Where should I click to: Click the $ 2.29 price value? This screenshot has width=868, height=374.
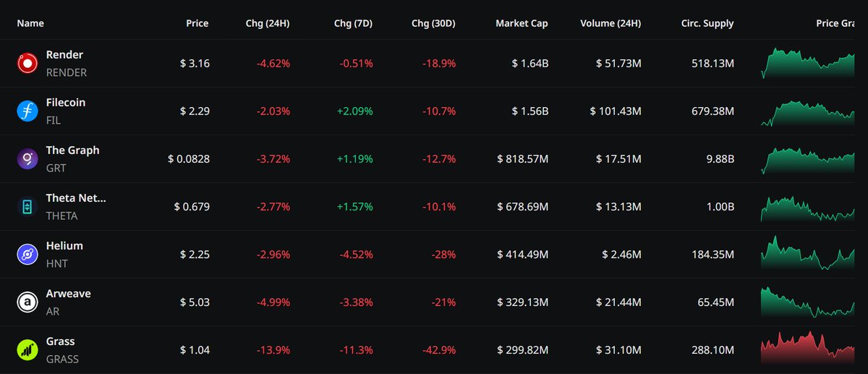pos(195,111)
